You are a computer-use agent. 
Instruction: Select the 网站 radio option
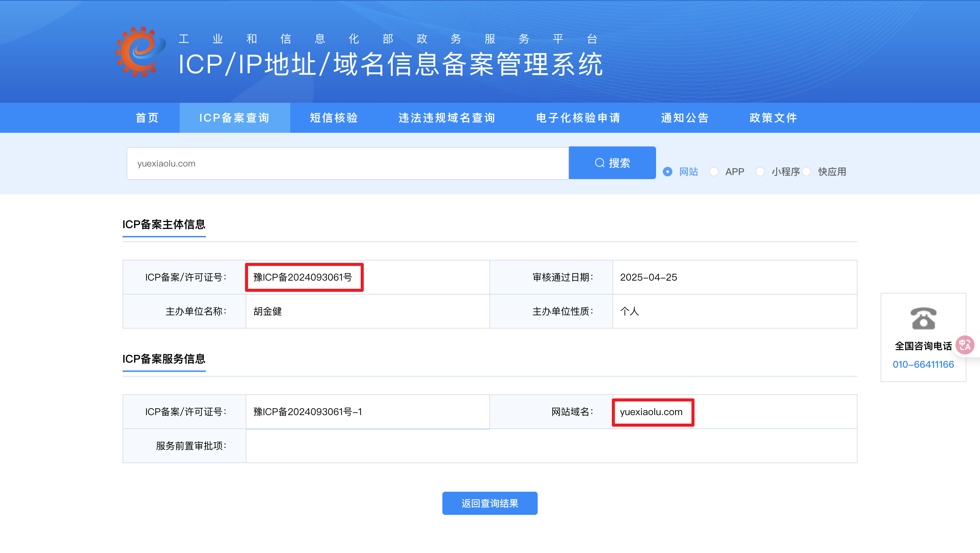(667, 172)
